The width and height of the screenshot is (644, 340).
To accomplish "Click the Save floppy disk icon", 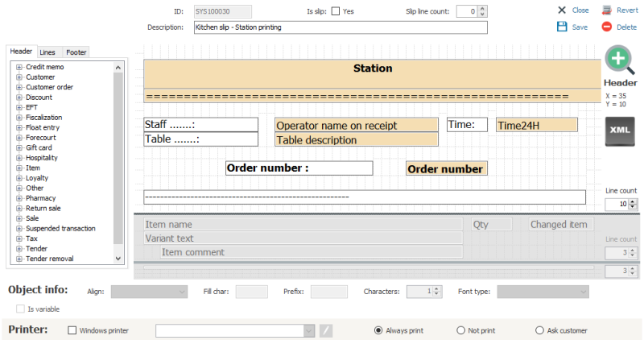I will (562, 27).
